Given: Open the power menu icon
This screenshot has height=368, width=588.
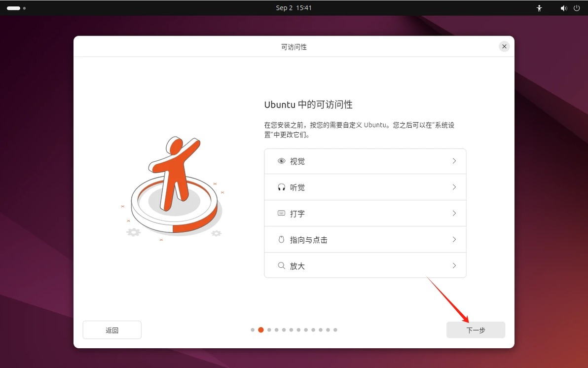Looking at the screenshot, I should click(x=577, y=8).
